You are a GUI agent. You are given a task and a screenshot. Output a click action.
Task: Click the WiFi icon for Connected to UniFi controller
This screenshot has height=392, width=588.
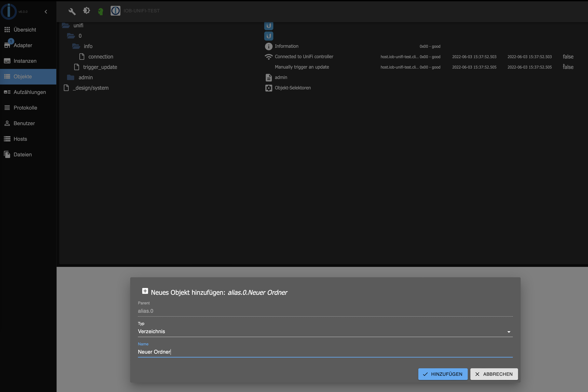click(x=268, y=57)
